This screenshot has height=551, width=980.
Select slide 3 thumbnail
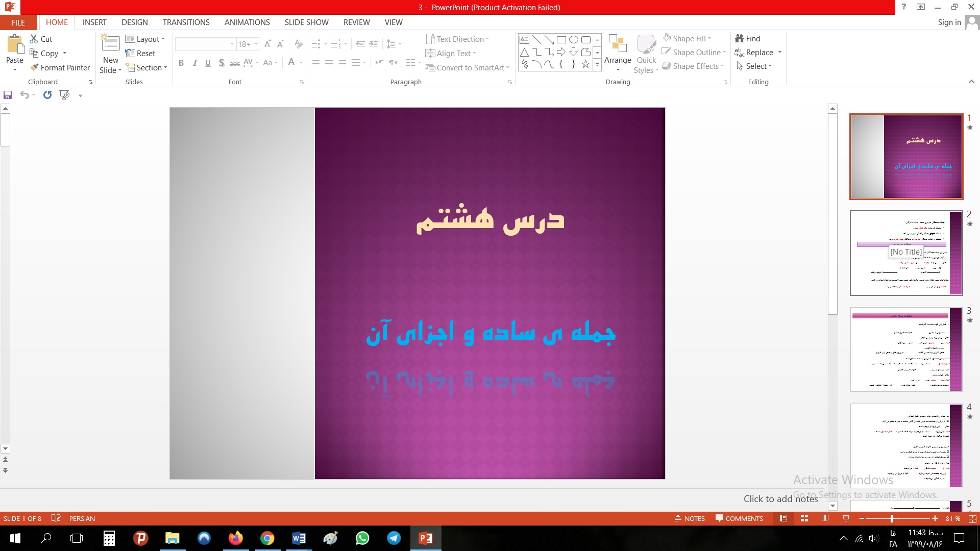(906, 349)
